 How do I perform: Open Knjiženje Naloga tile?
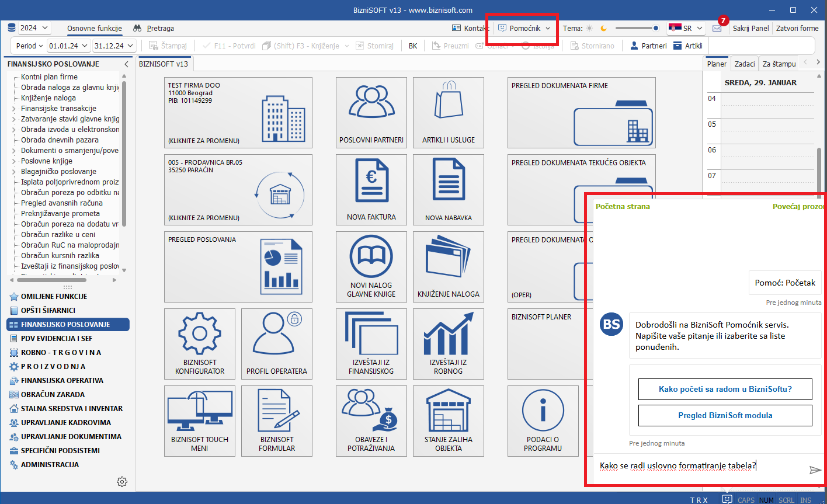click(x=448, y=266)
